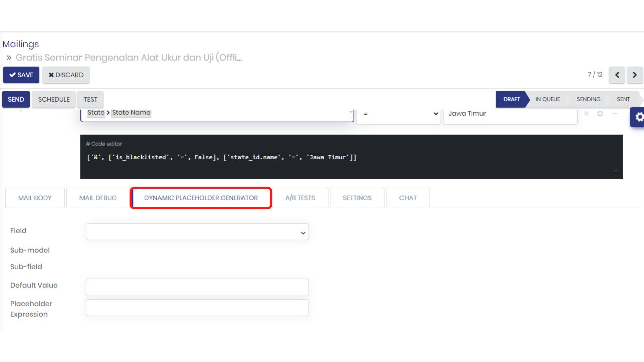The image size is (644, 362).
Task: Click the Test button
Action: pos(91,99)
